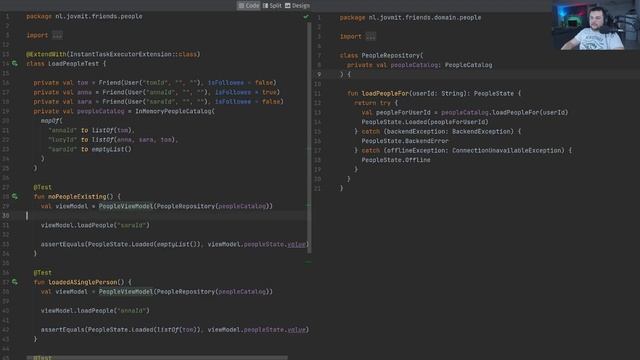Click the loadedASinglePerson function name
Viewport: 640px width, 360px height.
coord(82,282)
